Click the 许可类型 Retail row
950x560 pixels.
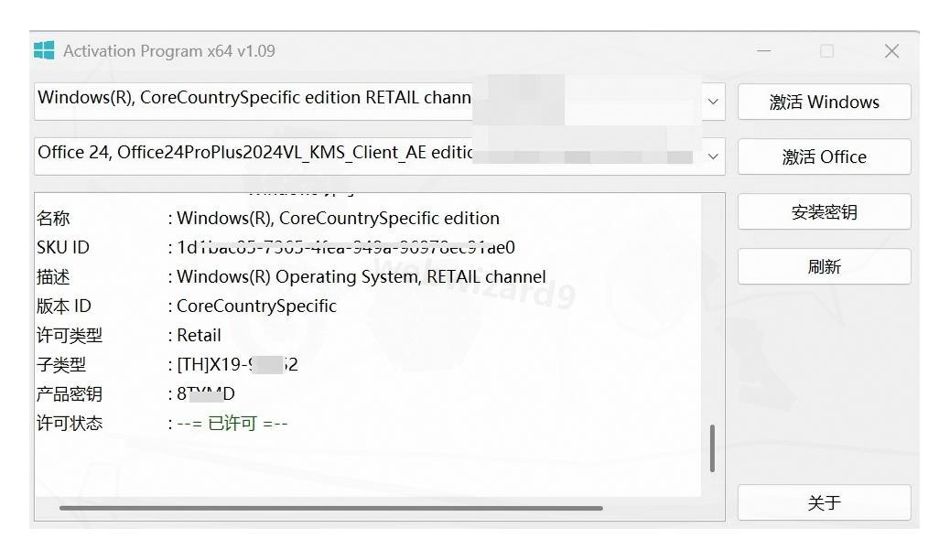click(x=128, y=335)
